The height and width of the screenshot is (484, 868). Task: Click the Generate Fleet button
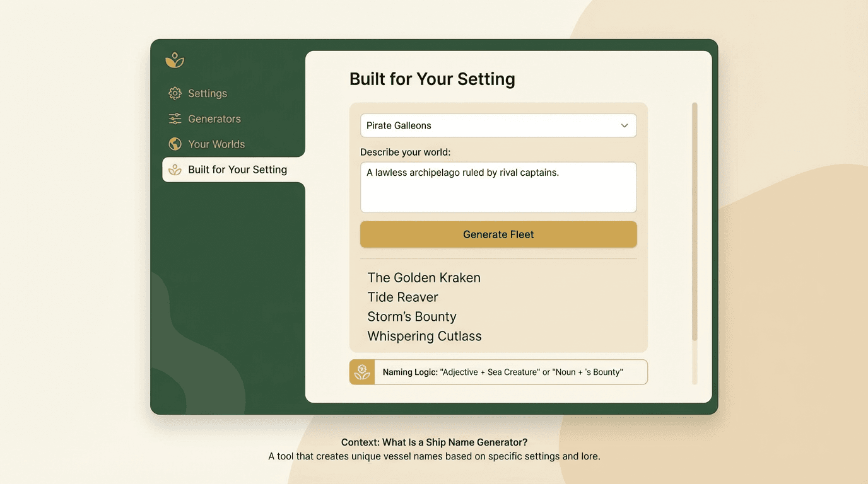tap(498, 234)
